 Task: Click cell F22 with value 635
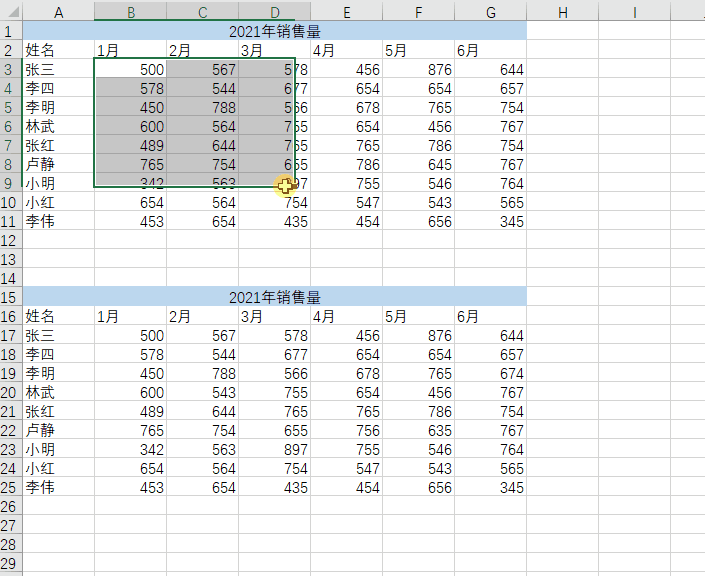tap(419, 430)
